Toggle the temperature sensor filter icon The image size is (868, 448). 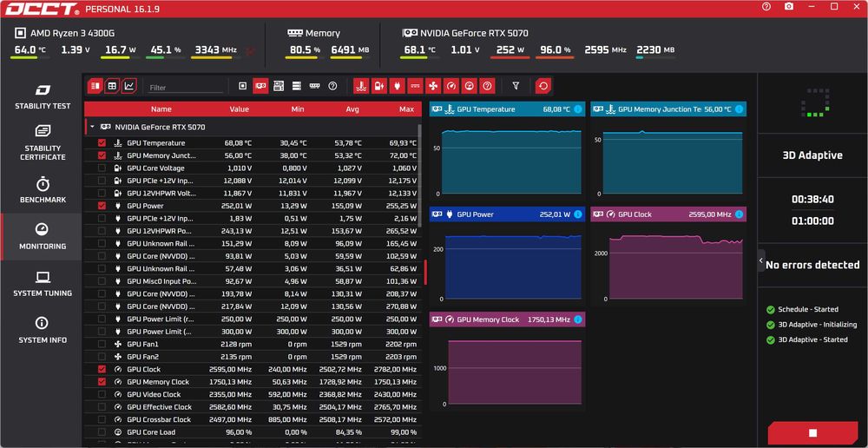click(361, 86)
